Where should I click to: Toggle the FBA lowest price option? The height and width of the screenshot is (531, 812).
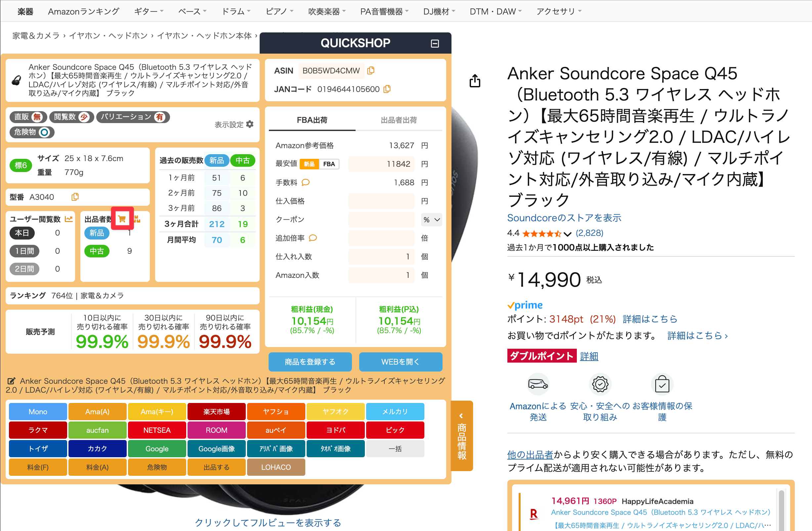pos(329,164)
